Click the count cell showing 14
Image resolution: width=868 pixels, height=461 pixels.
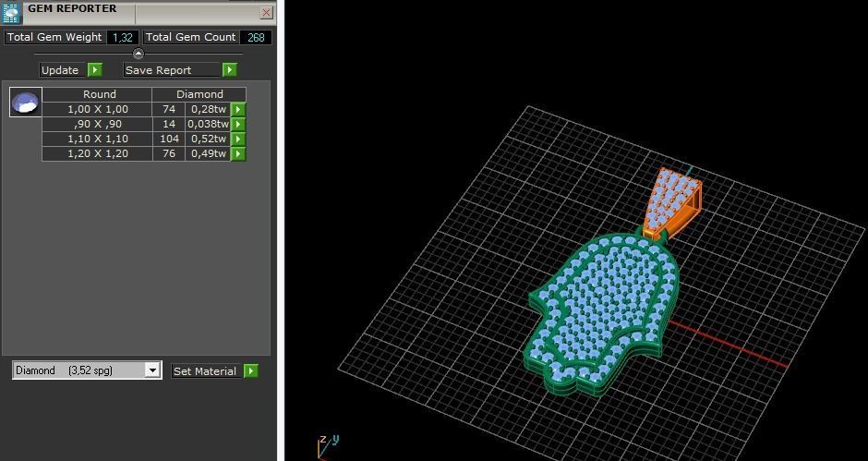[169, 124]
